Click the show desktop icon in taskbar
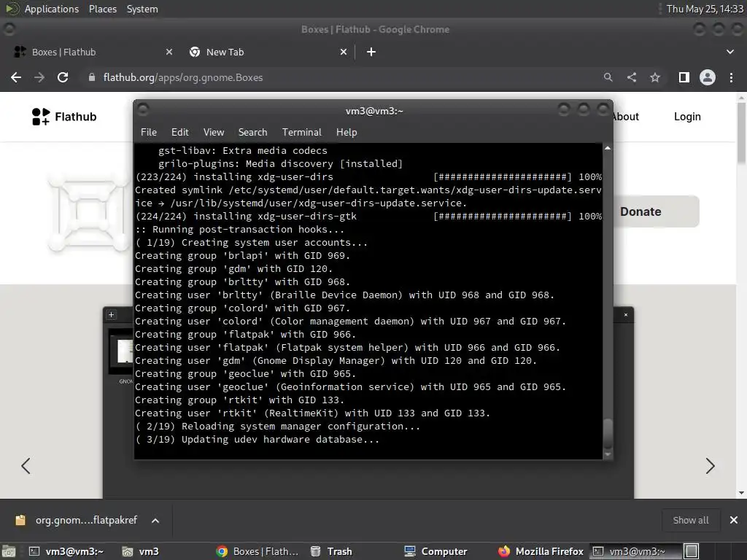 click(9, 551)
